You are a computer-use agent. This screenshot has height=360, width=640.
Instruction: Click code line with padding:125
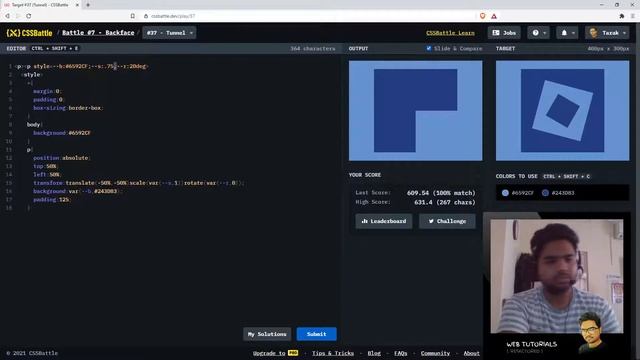(x=52, y=200)
